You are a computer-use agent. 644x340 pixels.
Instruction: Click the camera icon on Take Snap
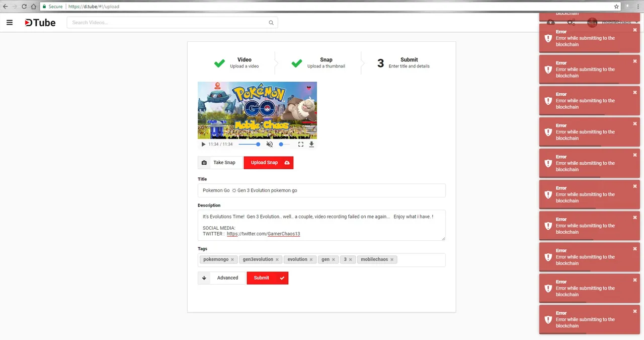tap(204, 163)
